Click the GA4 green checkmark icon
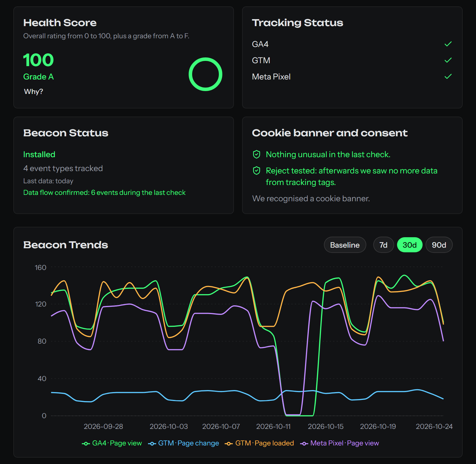 (x=448, y=44)
